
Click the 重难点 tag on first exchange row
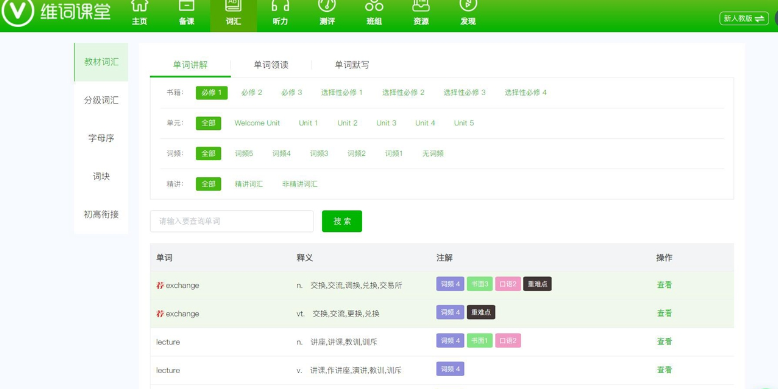pos(537,284)
